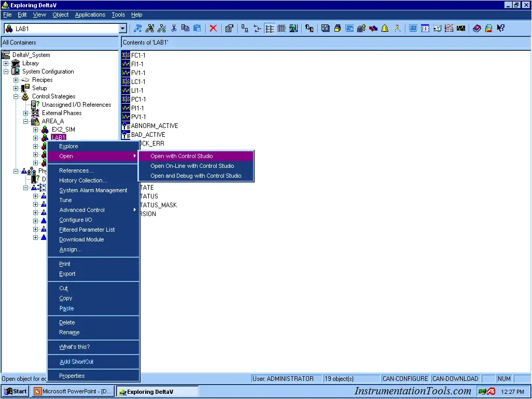Click the find users toolbar icon
Screen dimensions: 532x399
click(x=309, y=28)
